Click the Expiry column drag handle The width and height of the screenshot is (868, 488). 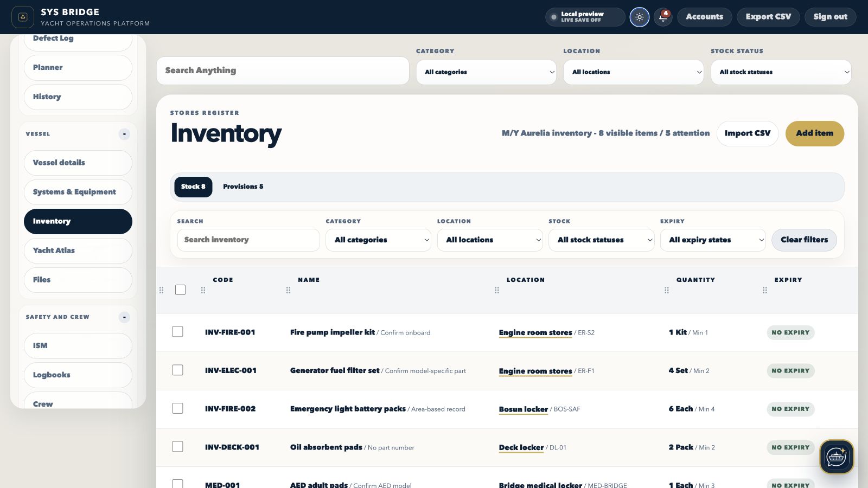(x=764, y=290)
